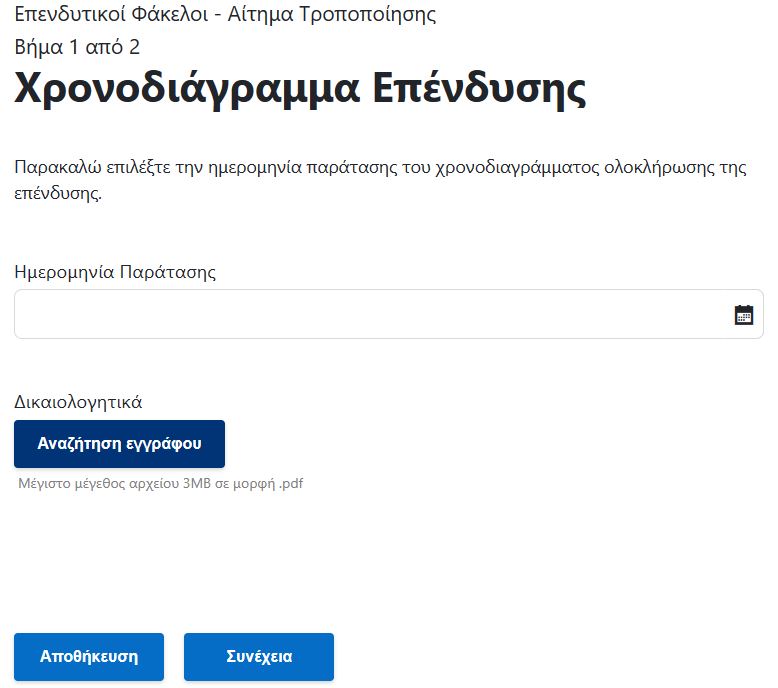Save the form with Αποθήκευση

point(89,656)
